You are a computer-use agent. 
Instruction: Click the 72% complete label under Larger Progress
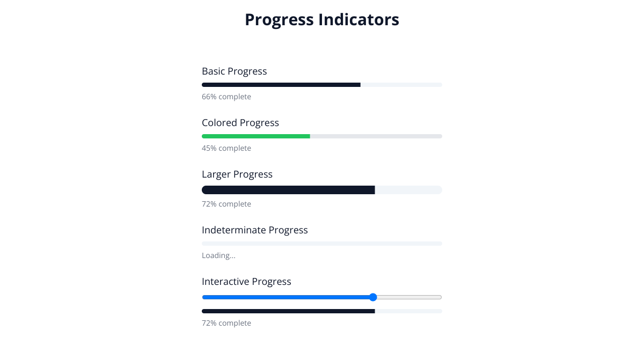tap(226, 204)
